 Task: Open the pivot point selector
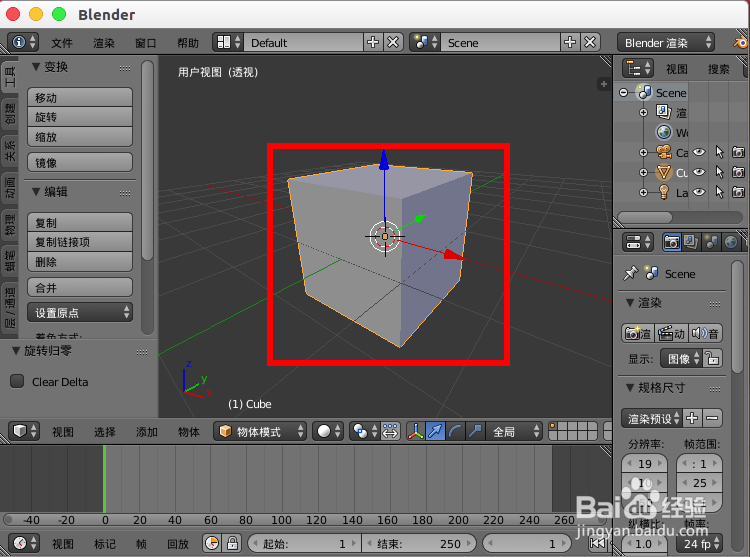point(365,431)
